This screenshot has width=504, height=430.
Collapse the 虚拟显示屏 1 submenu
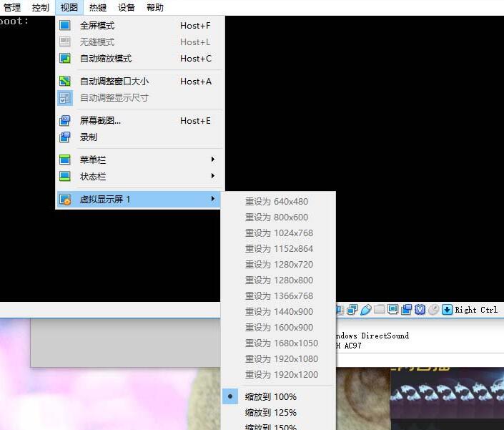[x=139, y=199]
